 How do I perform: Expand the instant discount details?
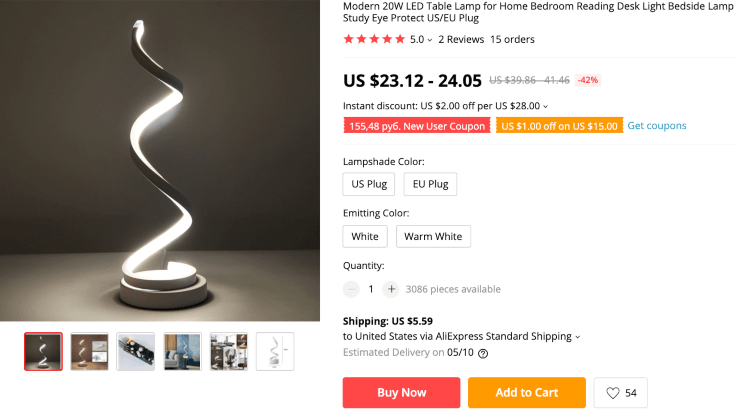coord(546,106)
